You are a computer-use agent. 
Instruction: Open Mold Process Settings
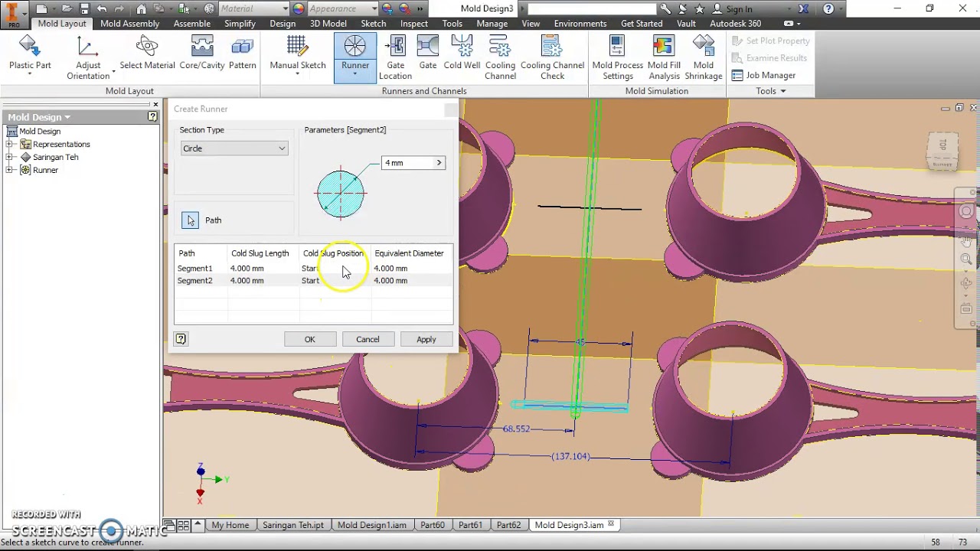pos(617,58)
